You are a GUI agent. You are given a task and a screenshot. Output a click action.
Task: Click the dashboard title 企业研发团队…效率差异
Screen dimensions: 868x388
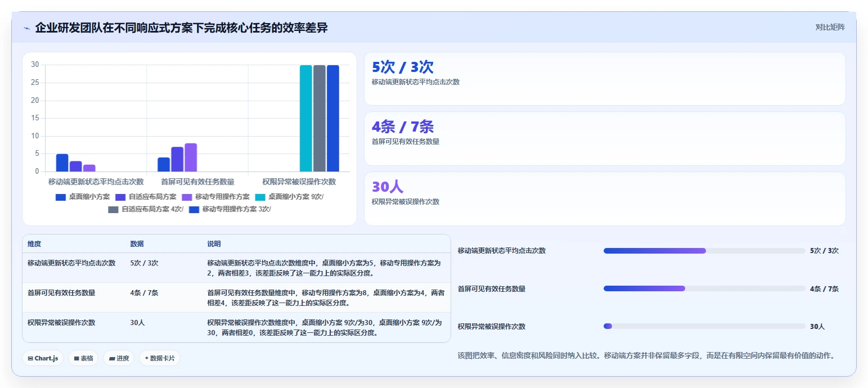[x=182, y=28]
